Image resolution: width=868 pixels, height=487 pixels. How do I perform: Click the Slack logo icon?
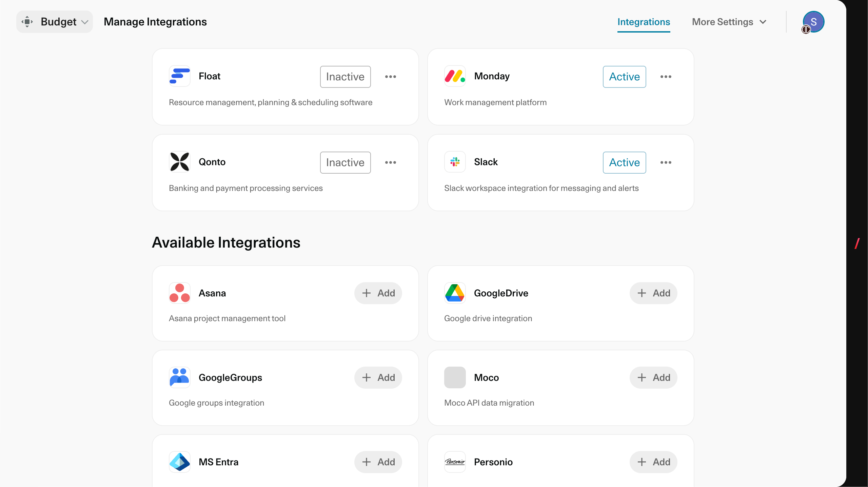pyautogui.click(x=455, y=162)
